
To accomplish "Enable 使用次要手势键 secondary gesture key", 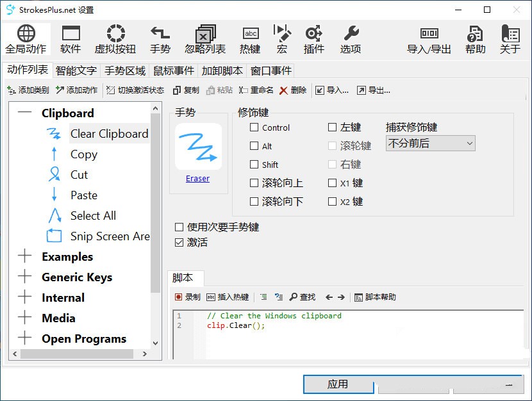I will click(x=179, y=227).
